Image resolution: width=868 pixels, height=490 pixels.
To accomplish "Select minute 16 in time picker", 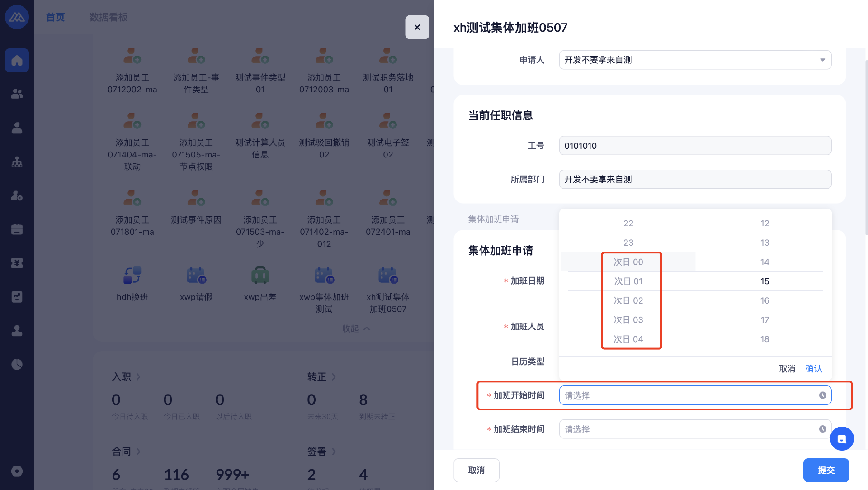I will [x=764, y=300].
